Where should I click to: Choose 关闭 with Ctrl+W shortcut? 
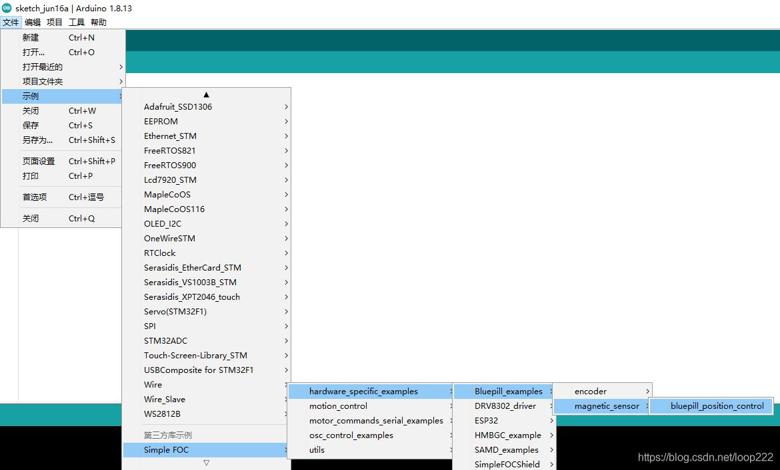tap(62, 111)
